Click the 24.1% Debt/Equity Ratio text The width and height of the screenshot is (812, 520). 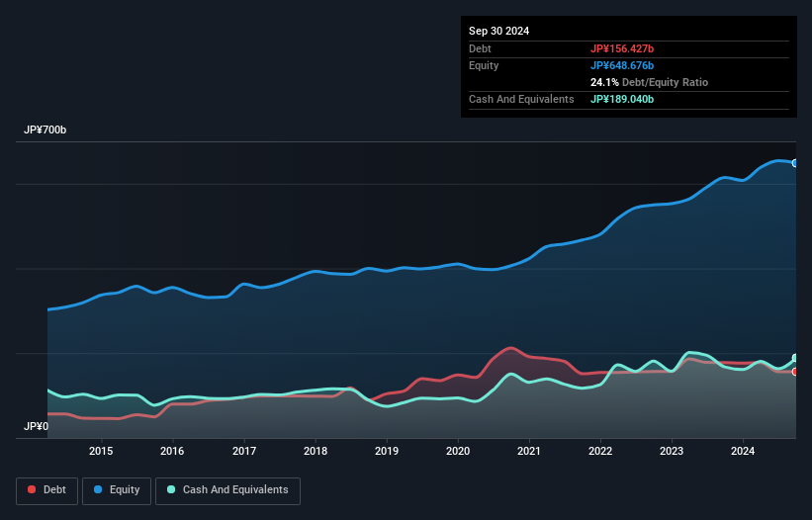coord(649,82)
